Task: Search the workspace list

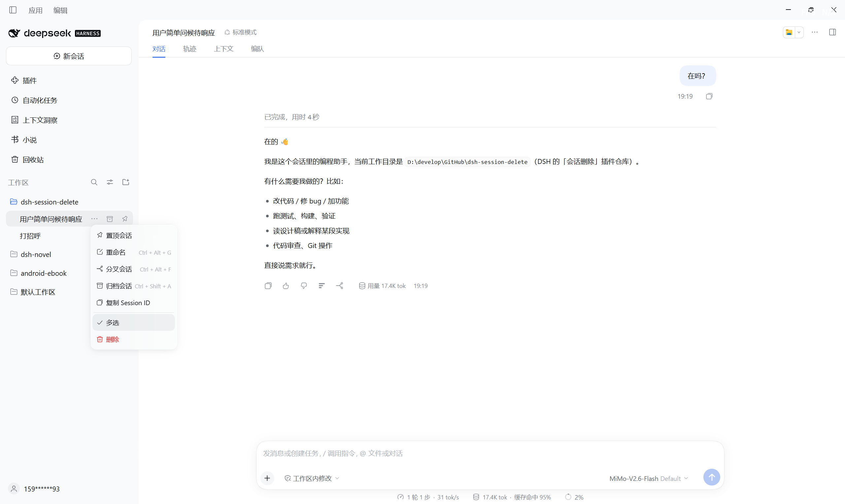Action: click(94, 182)
